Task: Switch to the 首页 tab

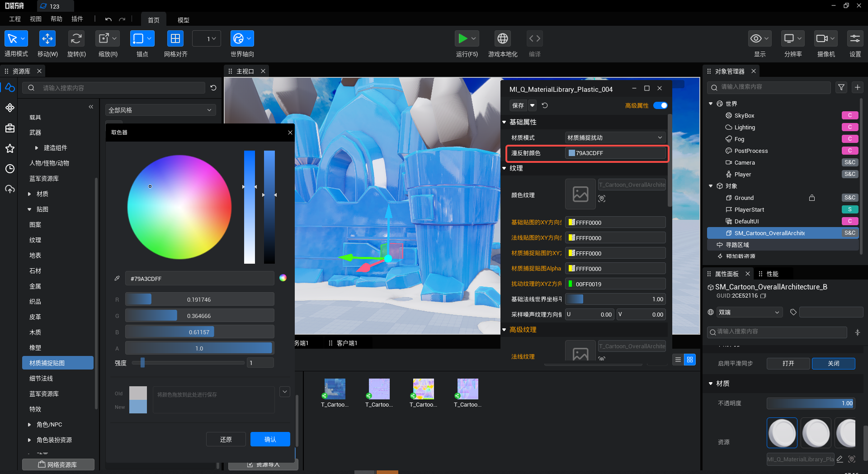Action: coord(154,20)
